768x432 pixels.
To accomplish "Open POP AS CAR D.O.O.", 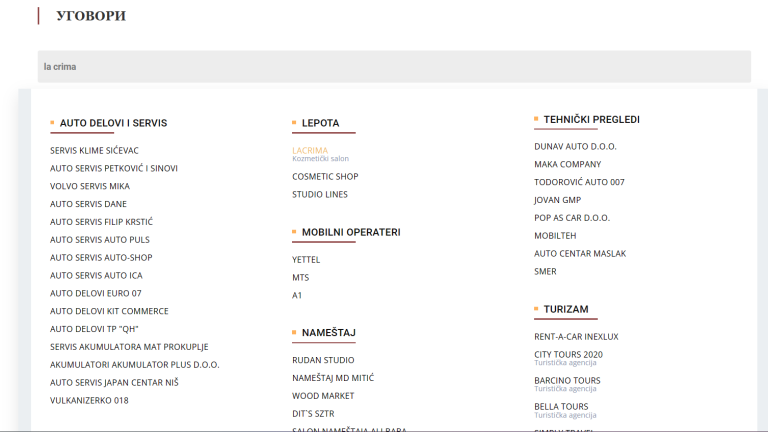I will pos(572,218).
